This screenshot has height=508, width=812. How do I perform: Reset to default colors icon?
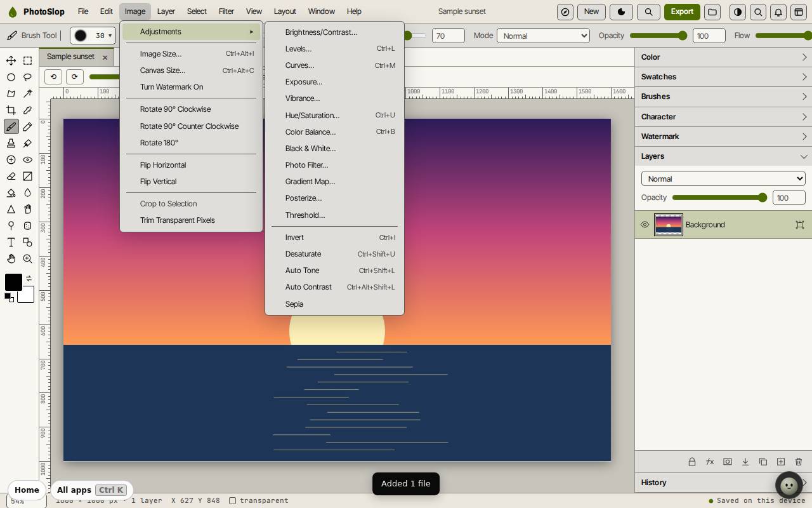(9, 297)
